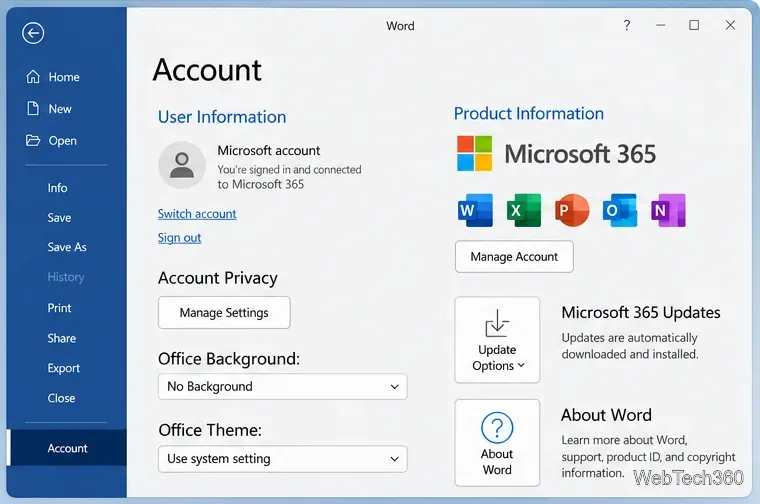The image size is (760, 504).
Task: Click the user avatar profile picture
Action: [182, 165]
